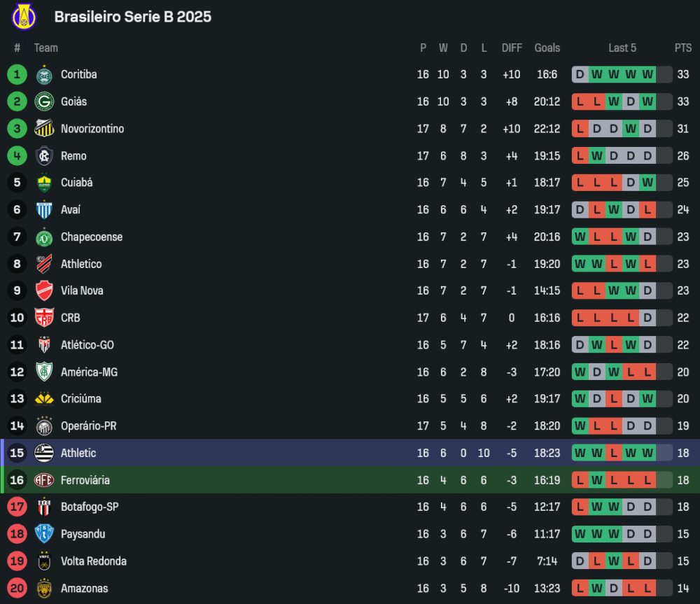Click the Brasileiro Serie B 2025 title
700x604 pixels.
(133, 17)
